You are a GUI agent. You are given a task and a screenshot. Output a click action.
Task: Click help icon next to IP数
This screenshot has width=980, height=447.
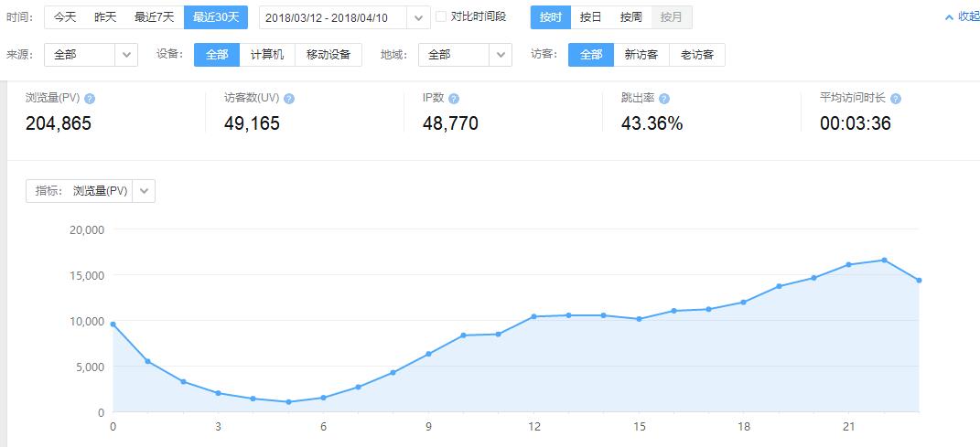pyautogui.click(x=454, y=99)
